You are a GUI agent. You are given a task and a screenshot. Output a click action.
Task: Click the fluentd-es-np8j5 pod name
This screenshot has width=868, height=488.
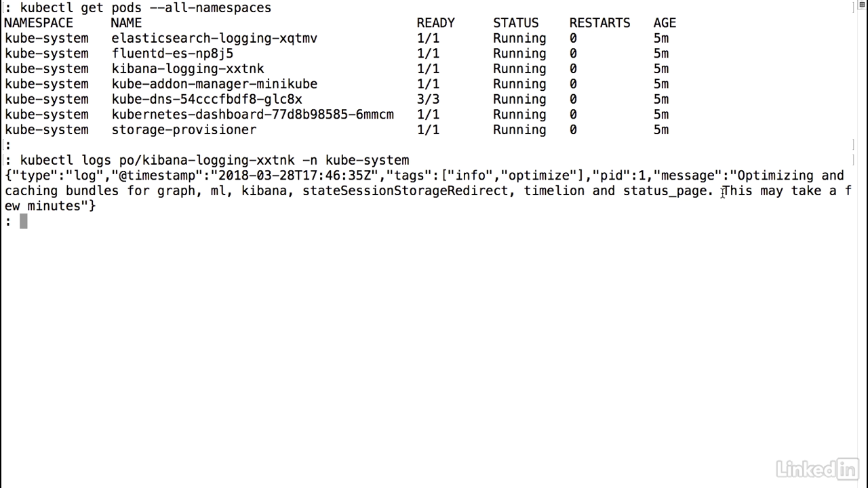(x=172, y=54)
